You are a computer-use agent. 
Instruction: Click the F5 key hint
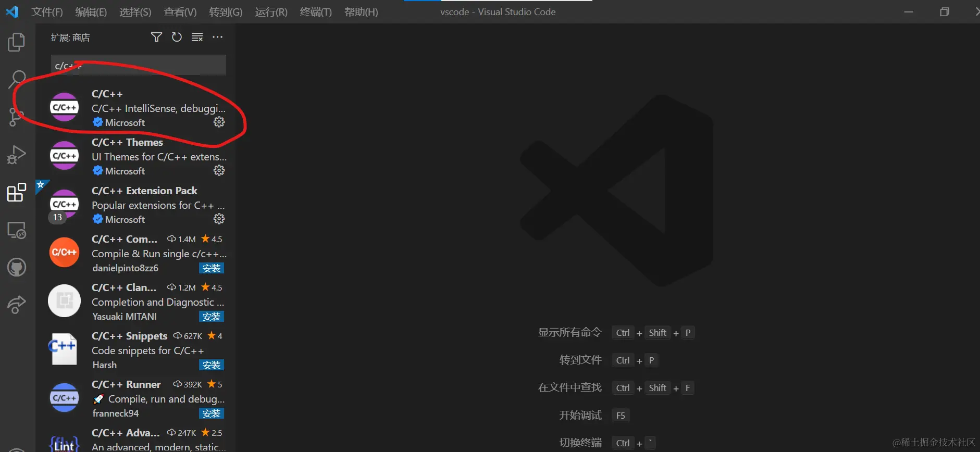[x=621, y=416]
